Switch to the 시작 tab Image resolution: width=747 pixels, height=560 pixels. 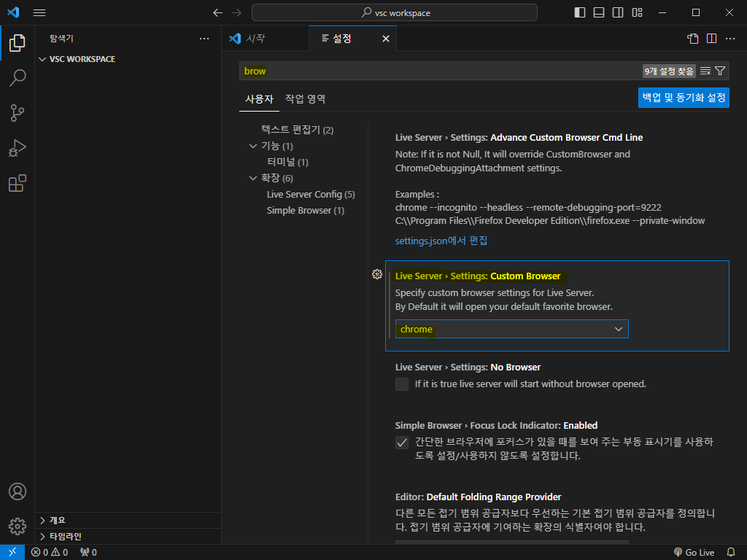point(266,38)
